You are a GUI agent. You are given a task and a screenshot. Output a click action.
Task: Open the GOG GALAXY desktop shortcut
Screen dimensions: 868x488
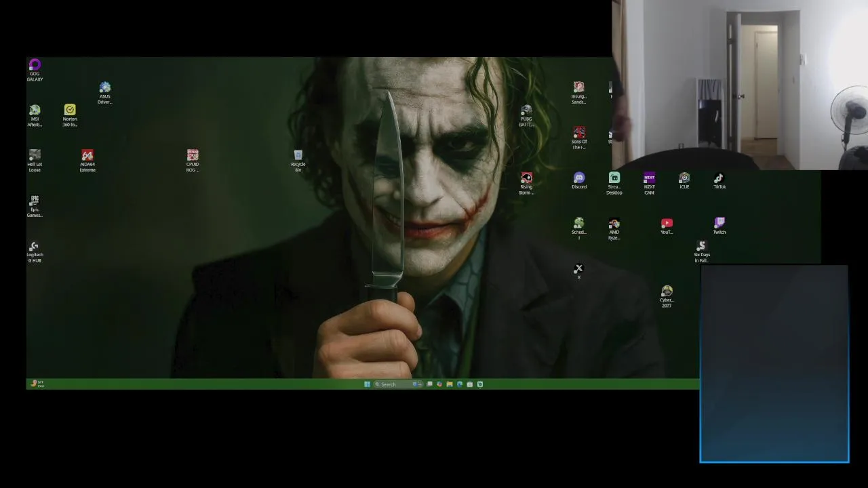point(35,70)
